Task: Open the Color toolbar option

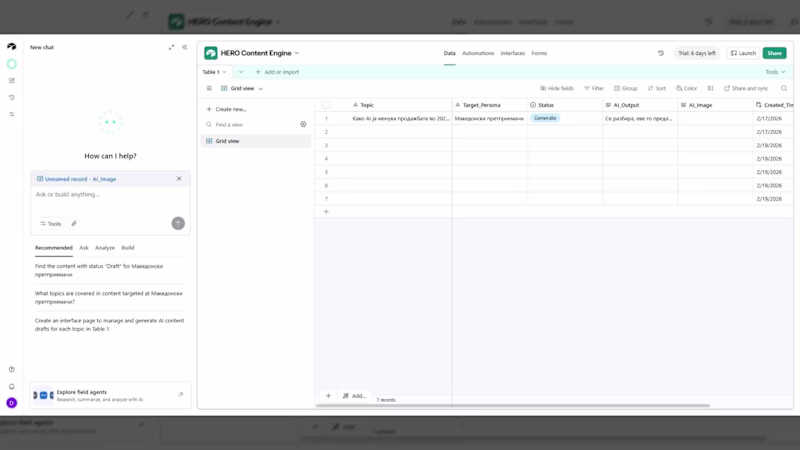Action: click(686, 88)
